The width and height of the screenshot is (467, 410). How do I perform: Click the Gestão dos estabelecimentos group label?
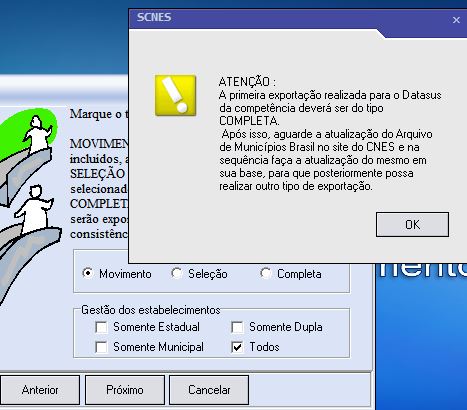(151, 310)
